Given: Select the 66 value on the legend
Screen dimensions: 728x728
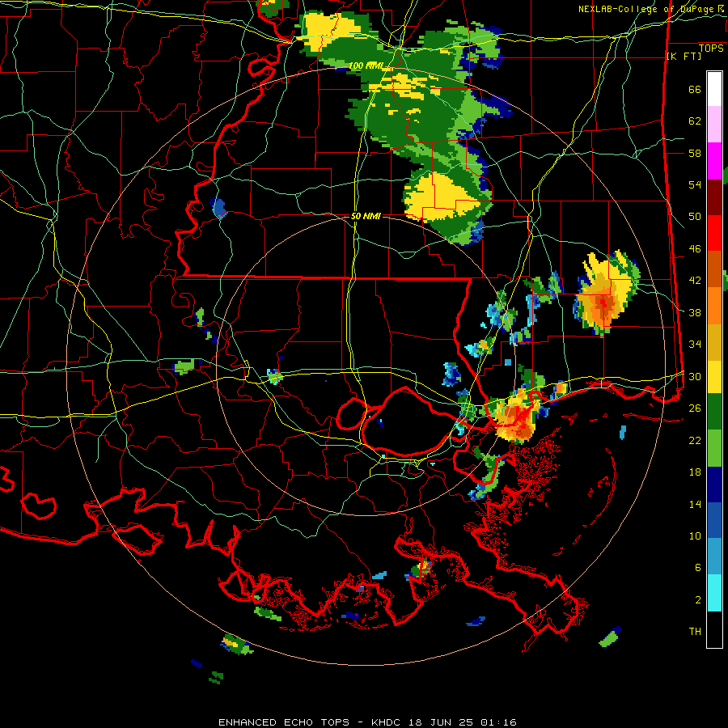Looking at the screenshot, I should 695,89.
